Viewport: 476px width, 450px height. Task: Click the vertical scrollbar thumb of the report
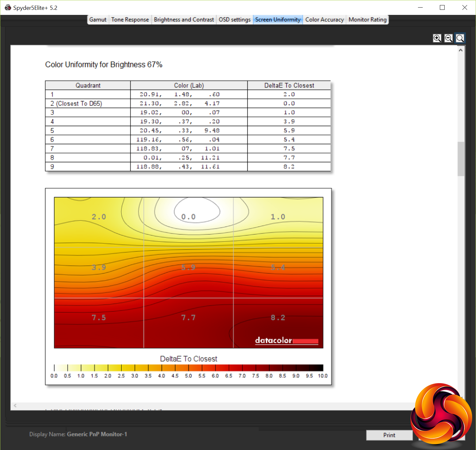(x=461, y=159)
